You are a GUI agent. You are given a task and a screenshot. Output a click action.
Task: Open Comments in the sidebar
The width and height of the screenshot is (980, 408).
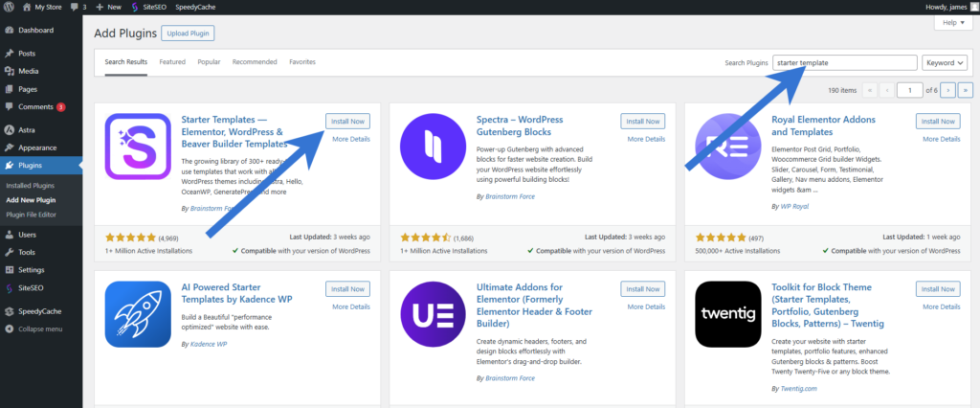(41, 107)
